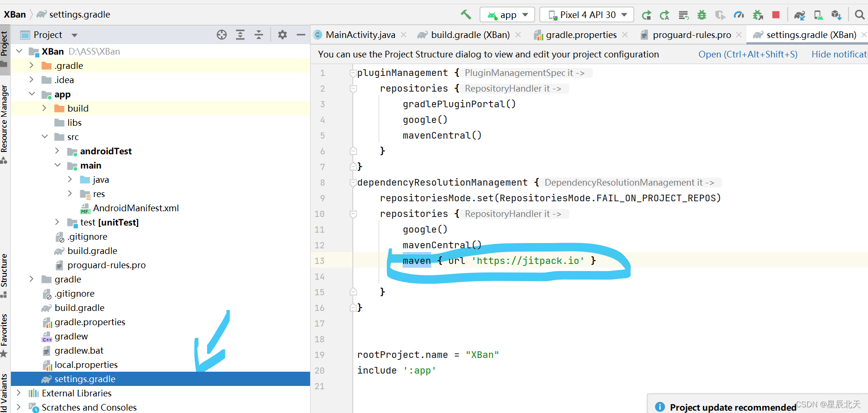The width and height of the screenshot is (868, 413).
Task: Open the Resource Manager side tab
Action: point(4,123)
